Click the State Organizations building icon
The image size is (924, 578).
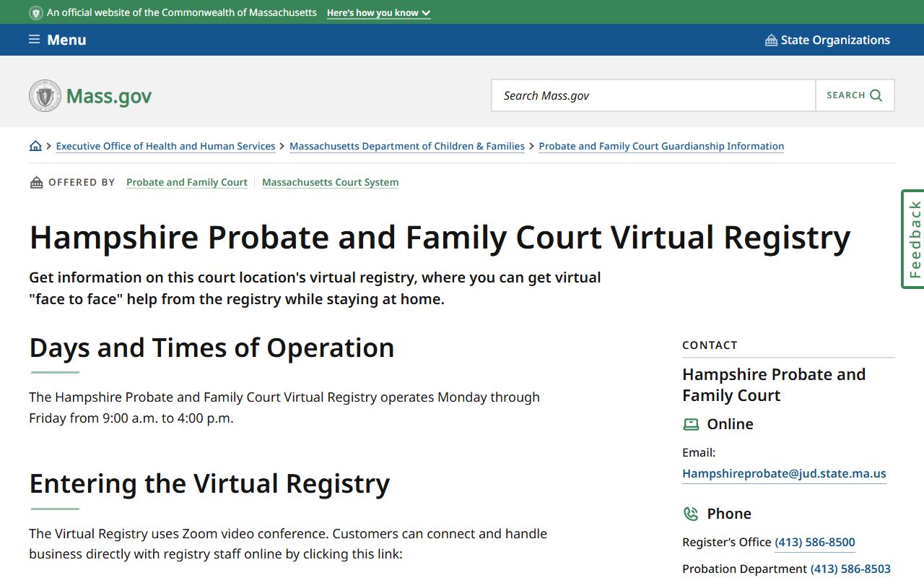tap(771, 40)
